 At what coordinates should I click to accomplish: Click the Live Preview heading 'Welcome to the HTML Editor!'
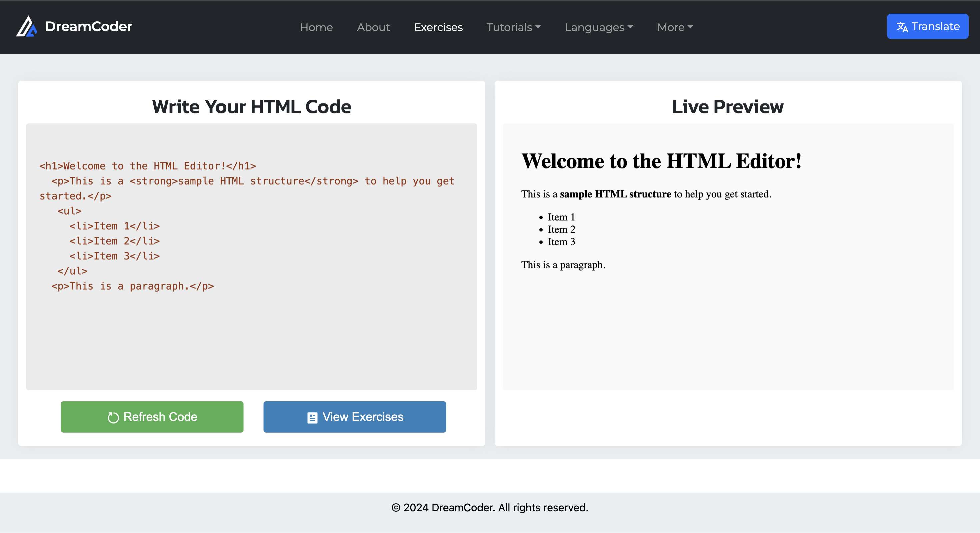coord(662,161)
